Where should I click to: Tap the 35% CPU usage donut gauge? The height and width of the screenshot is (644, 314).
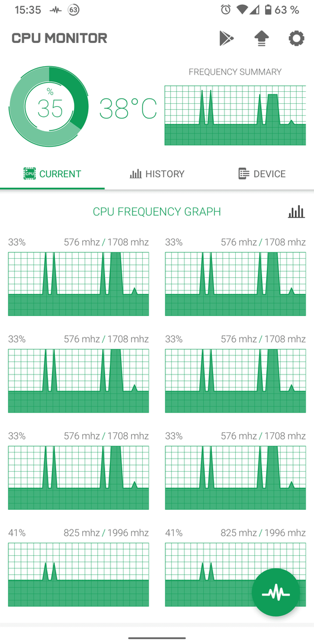pos(49,107)
